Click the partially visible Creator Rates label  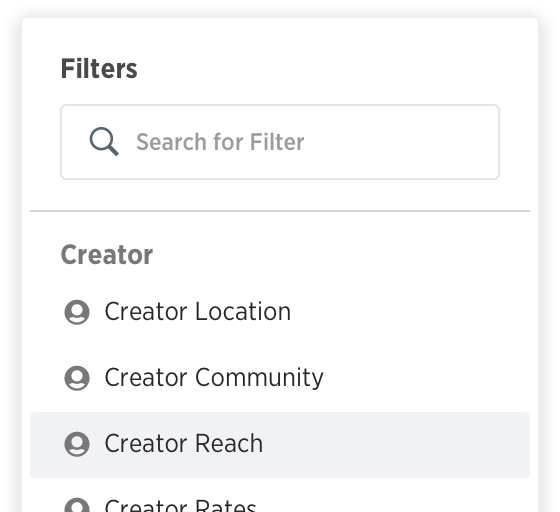[180, 505]
